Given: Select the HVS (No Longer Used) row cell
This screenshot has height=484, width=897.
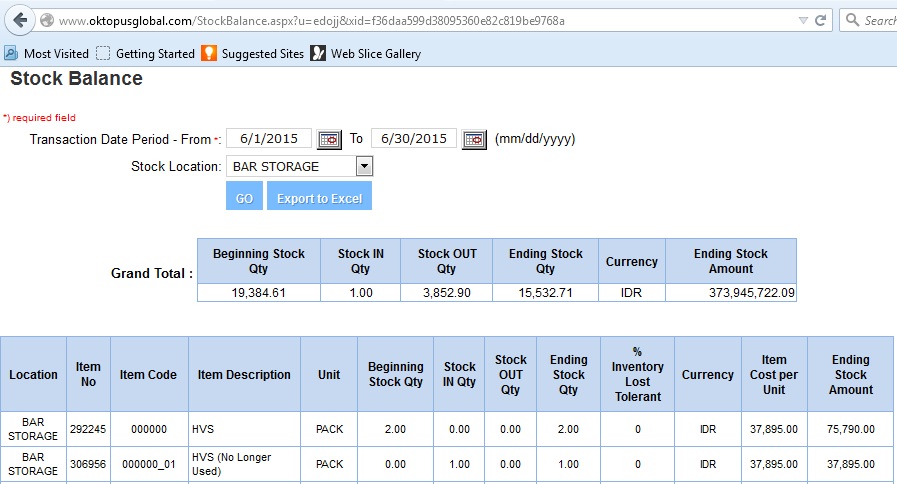Looking at the screenshot, I should [x=244, y=464].
